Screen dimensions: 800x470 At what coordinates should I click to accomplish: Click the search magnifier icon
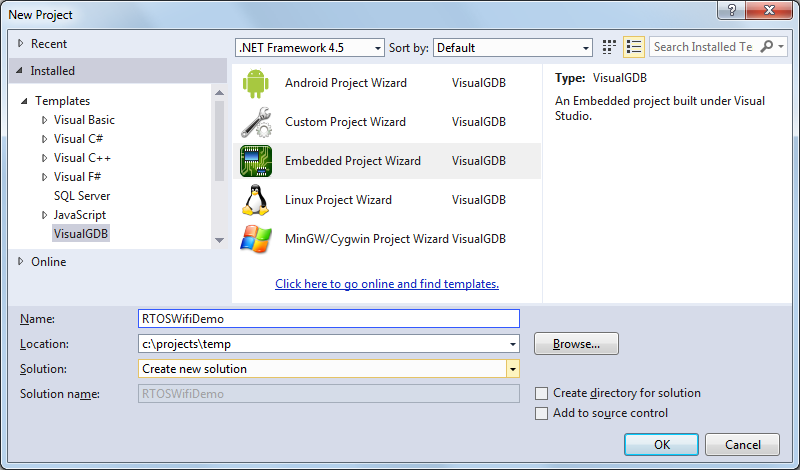[x=766, y=46]
